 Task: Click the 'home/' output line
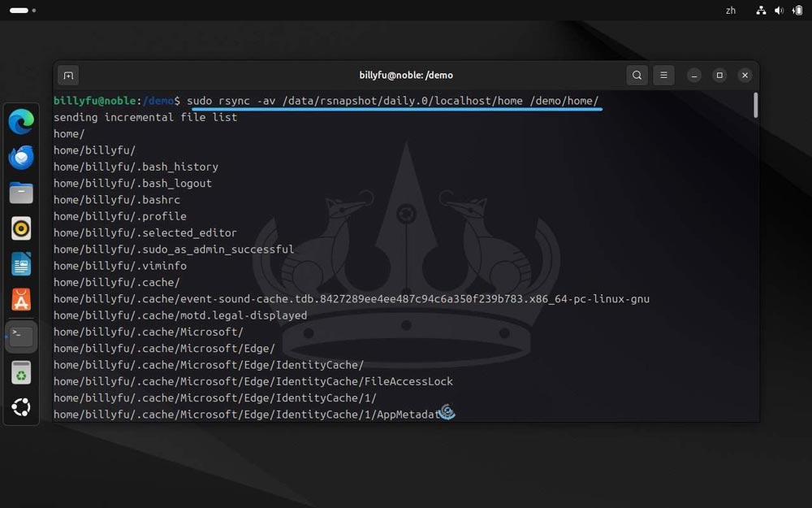pos(69,134)
